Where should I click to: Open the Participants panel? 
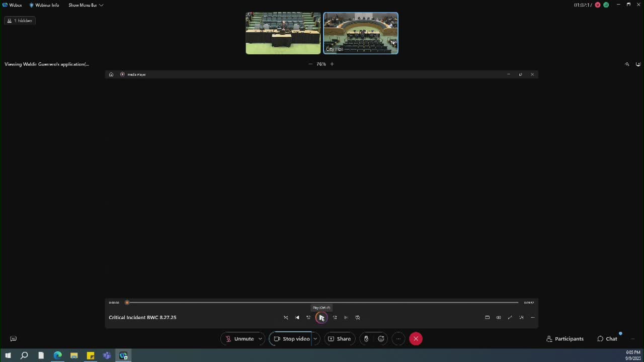565,339
